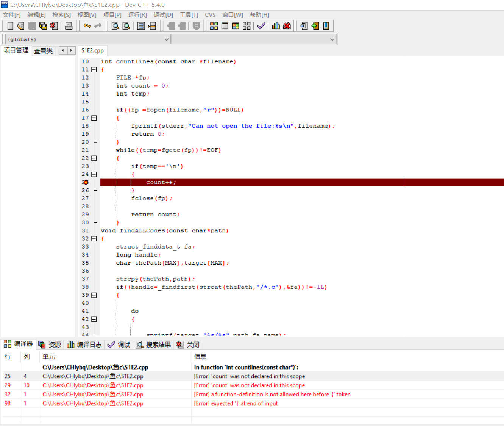Click breakpoint marker on line 25 gutter
This screenshot has height=426, width=504.
click(x=85, y=182)
